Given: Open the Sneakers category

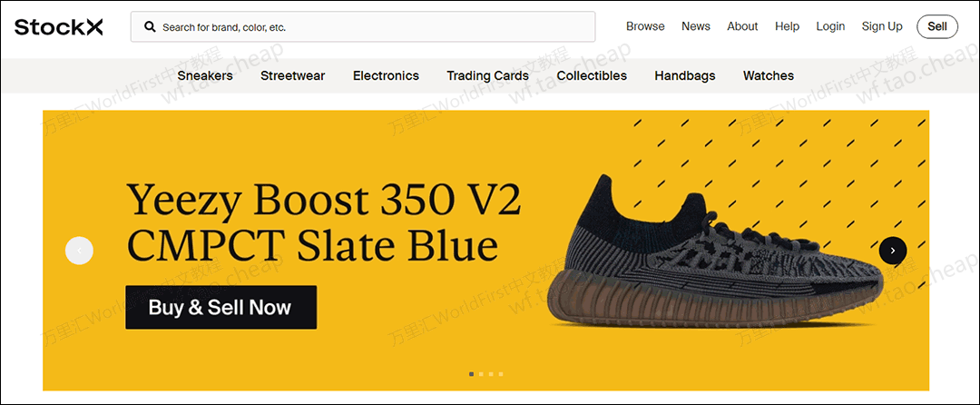Looking at the screenshot, I should tap(205, 75).
